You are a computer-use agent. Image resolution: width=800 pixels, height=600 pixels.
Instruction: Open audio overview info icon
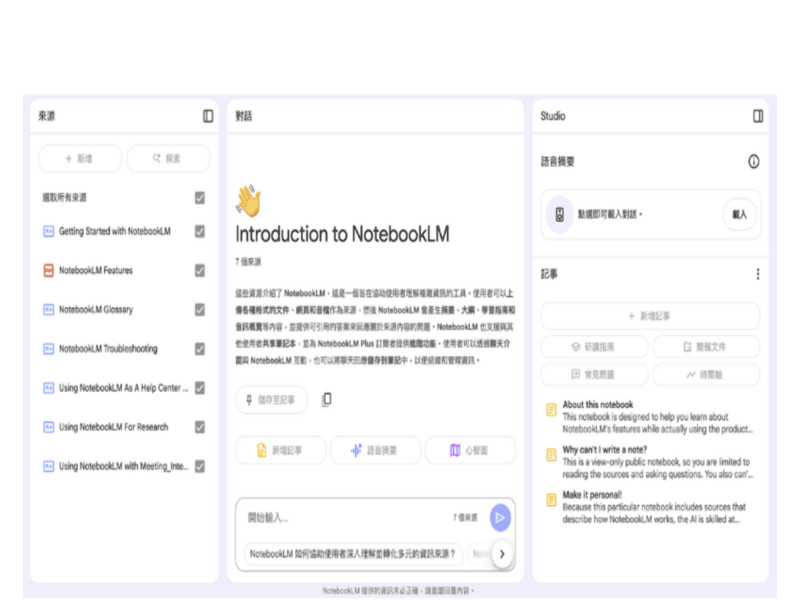pyautogui.click(x=753, y=162)
